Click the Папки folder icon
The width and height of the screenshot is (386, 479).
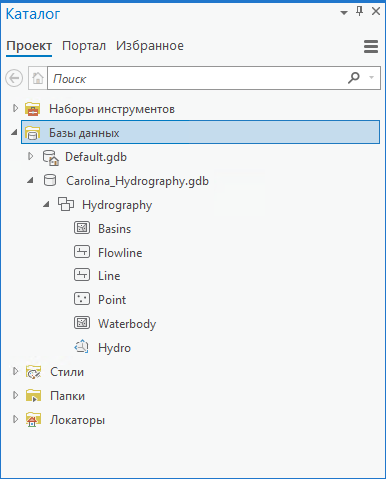pos(33,395)
